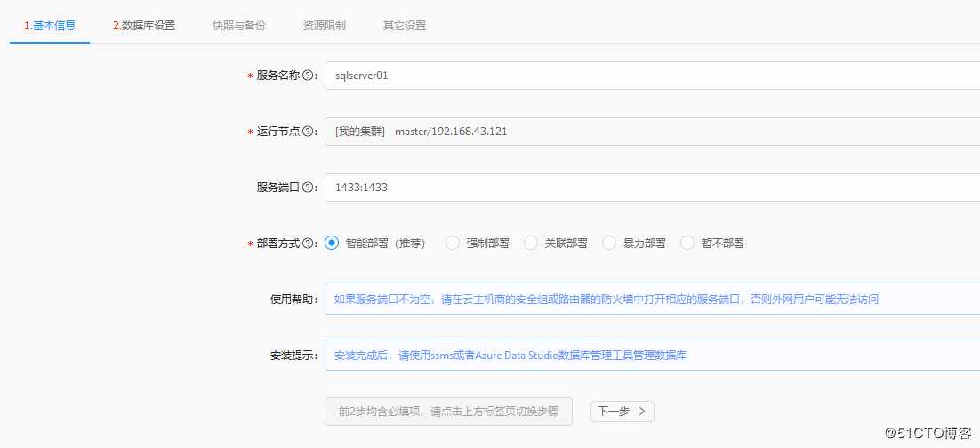
Task: Click the help icon beside 运行节点
Action: pos(308,132)
